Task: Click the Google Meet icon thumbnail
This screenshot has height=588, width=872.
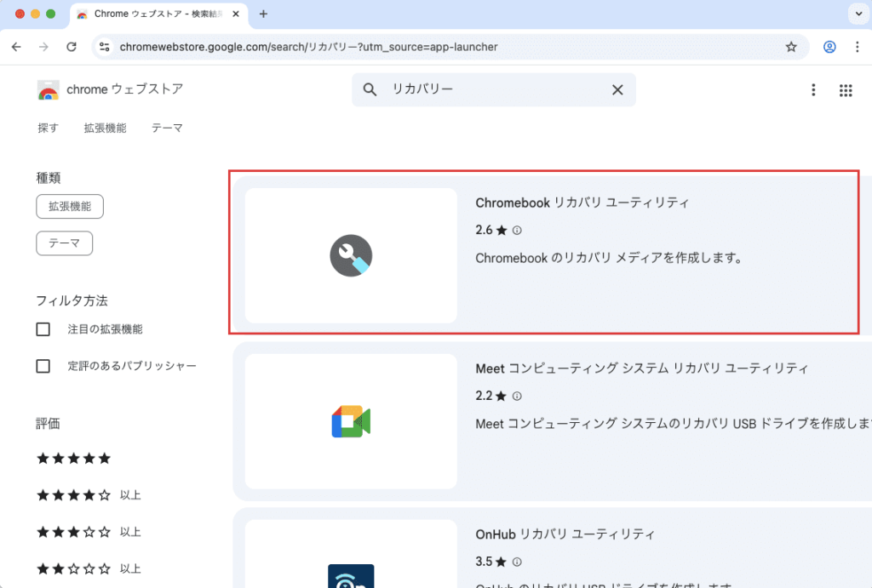Action: click(x=351, y=421)
